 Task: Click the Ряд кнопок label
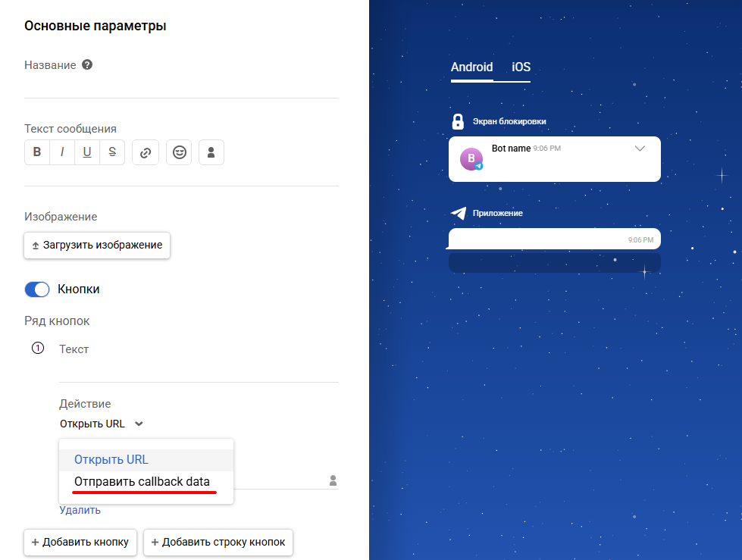point(57,321)
